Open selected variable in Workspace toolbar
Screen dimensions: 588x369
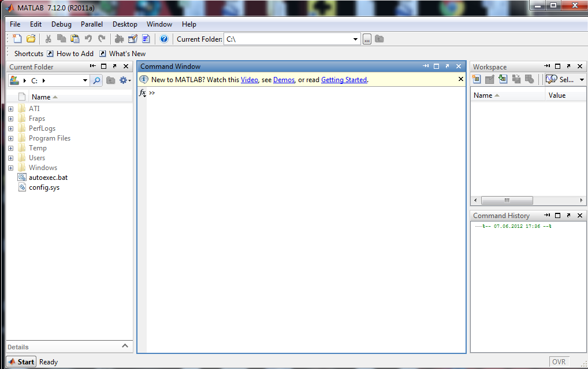coord(489,79)
